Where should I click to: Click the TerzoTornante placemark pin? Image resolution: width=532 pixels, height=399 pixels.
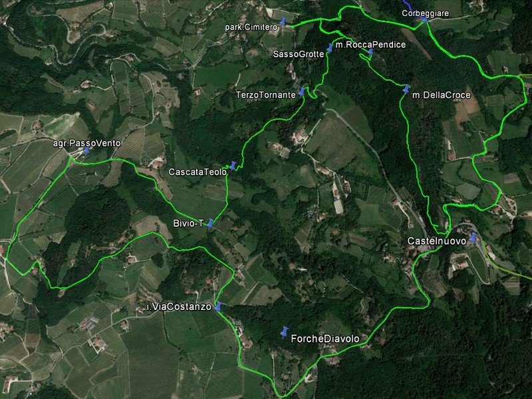coord(301,92)
